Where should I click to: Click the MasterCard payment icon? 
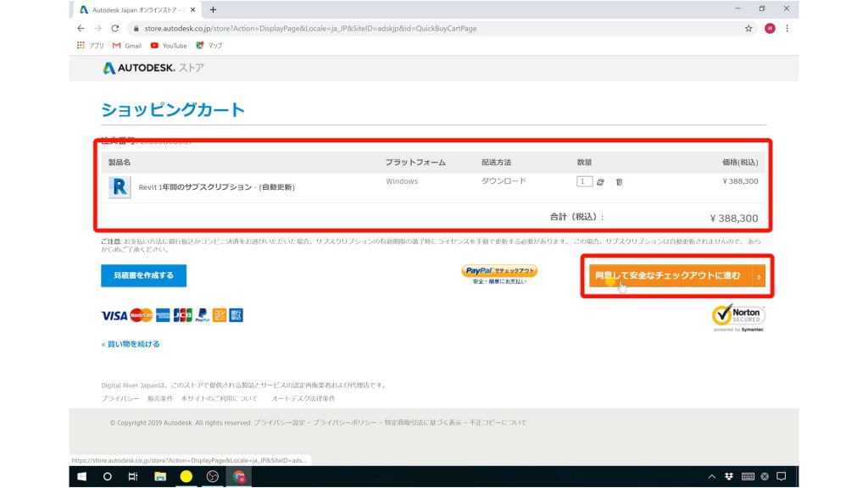coord(141,314)
